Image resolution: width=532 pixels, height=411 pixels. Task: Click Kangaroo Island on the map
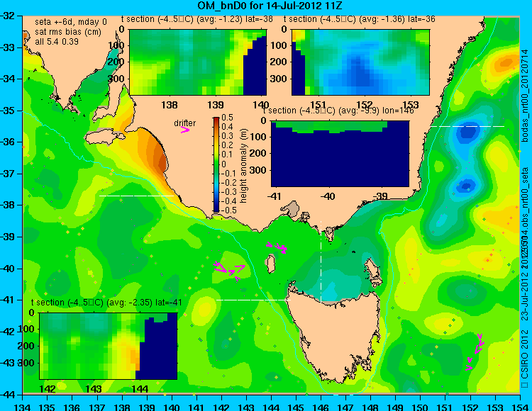click(x=104, y=137)
